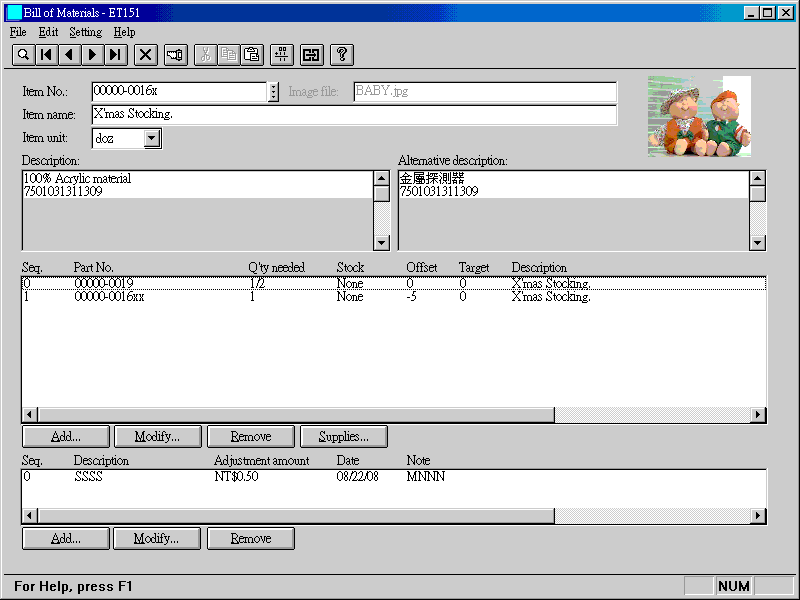800x600 pixels.
Task: Click the Item name field
Action: (354, 114)
